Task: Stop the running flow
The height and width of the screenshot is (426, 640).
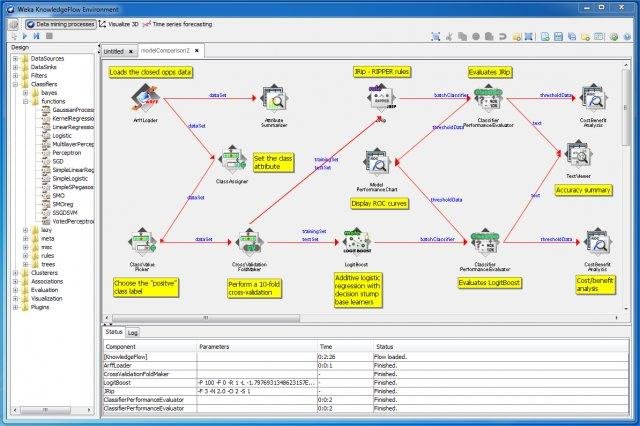Action: click(x=49, y=36)
